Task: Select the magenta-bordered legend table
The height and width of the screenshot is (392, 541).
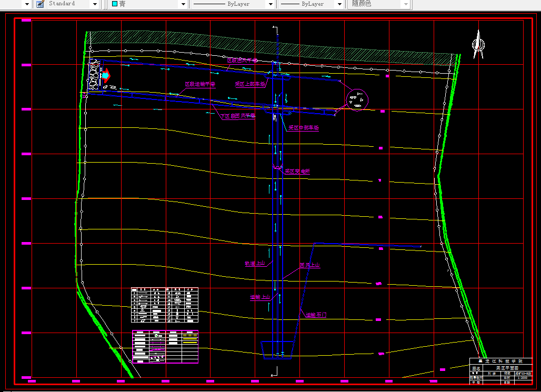Action: (x=165, y=347)
